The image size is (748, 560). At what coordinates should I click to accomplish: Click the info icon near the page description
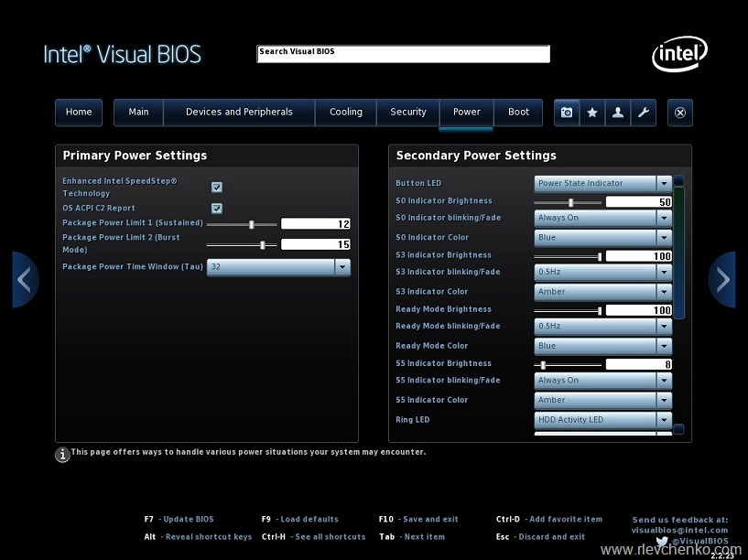tap(62, 454)
